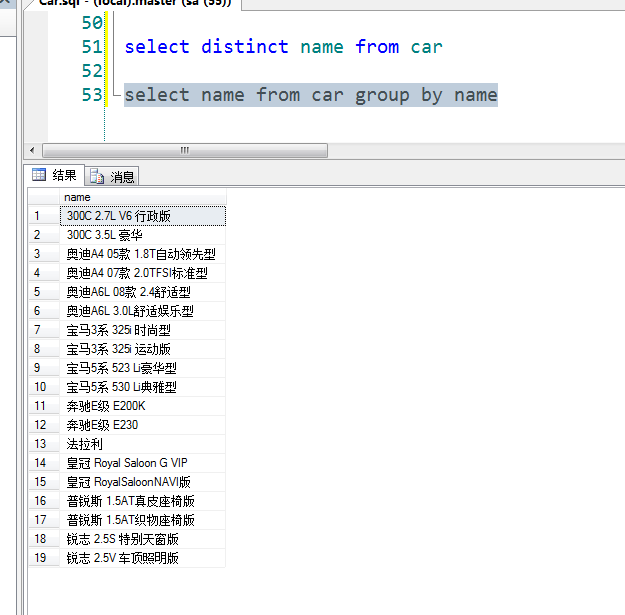Click row header number 1
Viewport: 625px width, 615px height.
(x=44, y=216)
